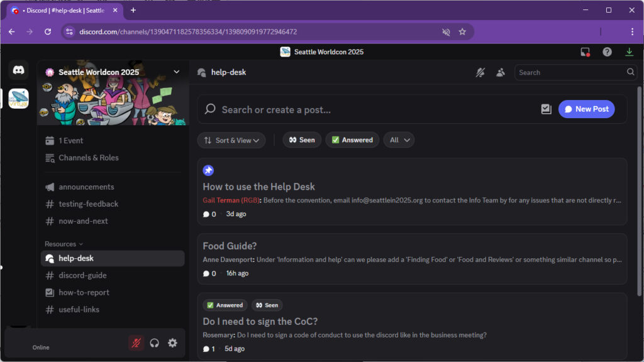644x362 pixels.
Task: Click the forum vertical scrollbar
Action: pos(639,191)
